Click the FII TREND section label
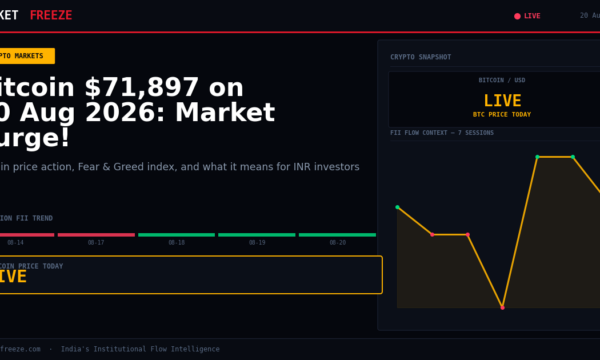Viewport: 600px width, 360px height. point(26,218)
